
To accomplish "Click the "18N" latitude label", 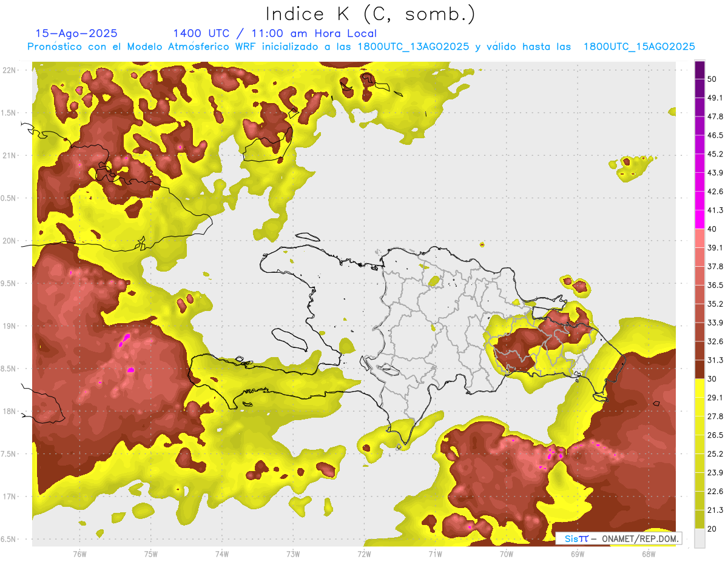I will (x=9, y=411).
